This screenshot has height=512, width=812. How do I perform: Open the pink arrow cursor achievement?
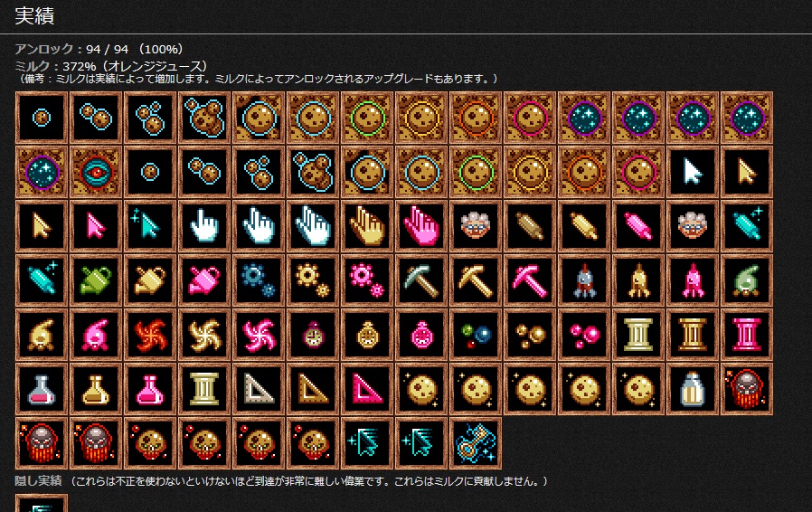(x=96, y=226)
